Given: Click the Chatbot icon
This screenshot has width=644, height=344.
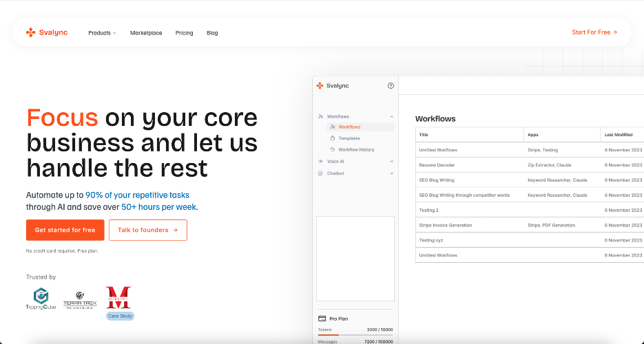Looking at the screenshot, I should (320, 173).
